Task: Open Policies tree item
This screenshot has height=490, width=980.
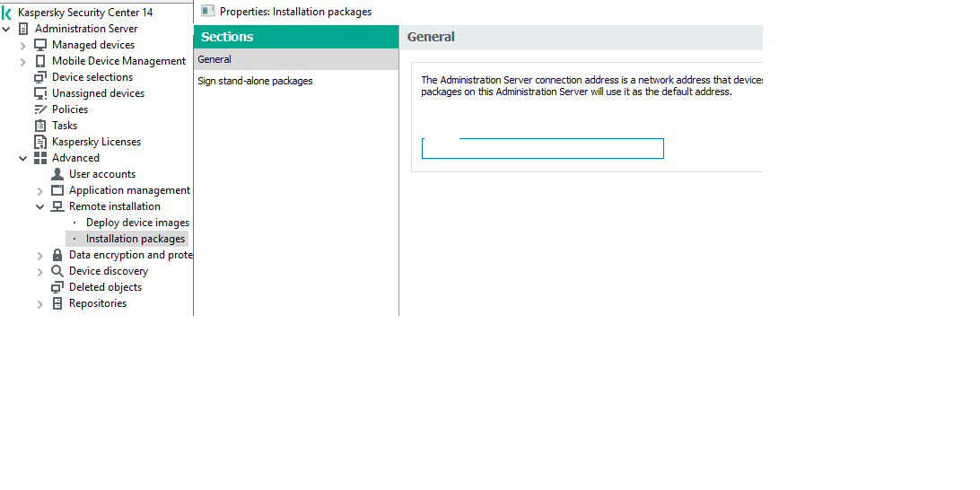Action: [x=70, y=109]
